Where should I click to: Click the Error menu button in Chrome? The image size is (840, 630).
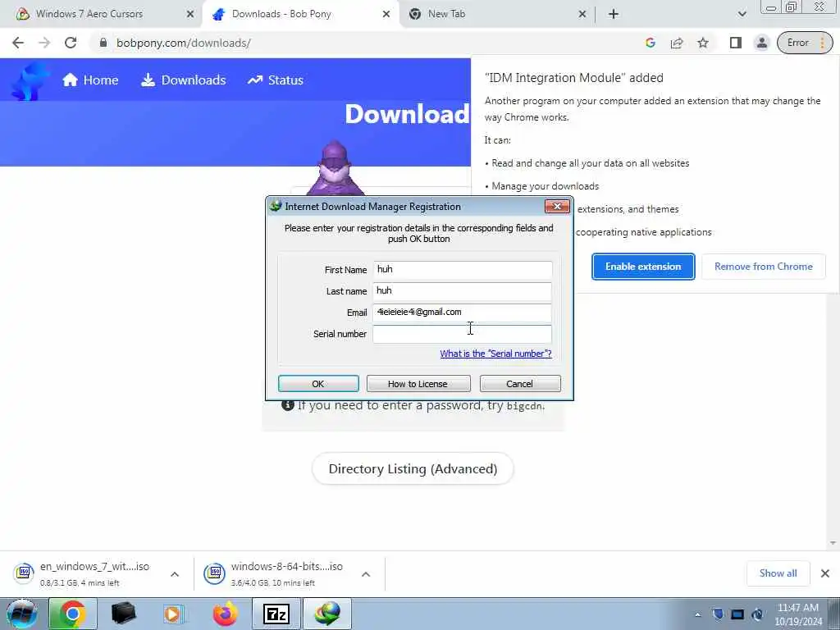(806, 43)
